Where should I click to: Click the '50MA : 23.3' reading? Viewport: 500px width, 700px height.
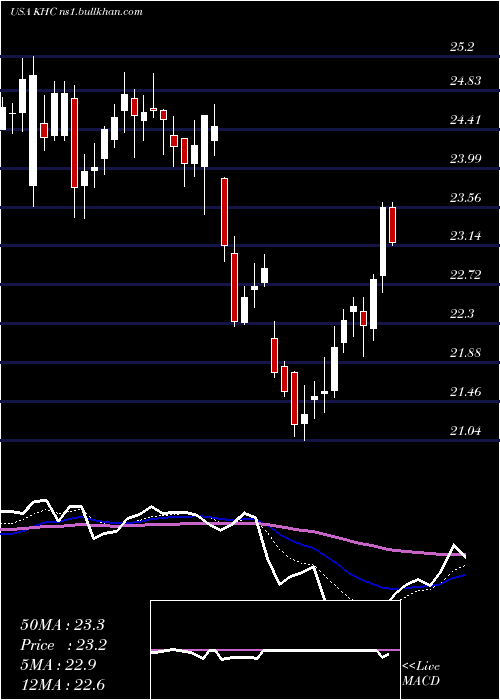pos(63,624)
